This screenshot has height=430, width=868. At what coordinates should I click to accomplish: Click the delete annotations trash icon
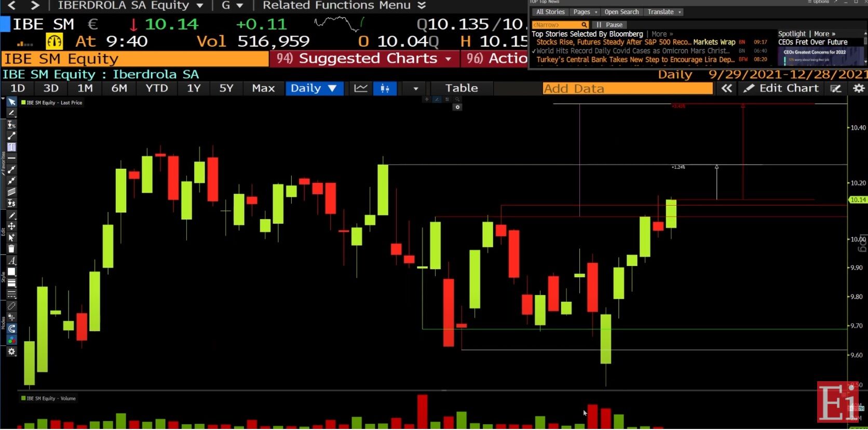pos(11,249)
